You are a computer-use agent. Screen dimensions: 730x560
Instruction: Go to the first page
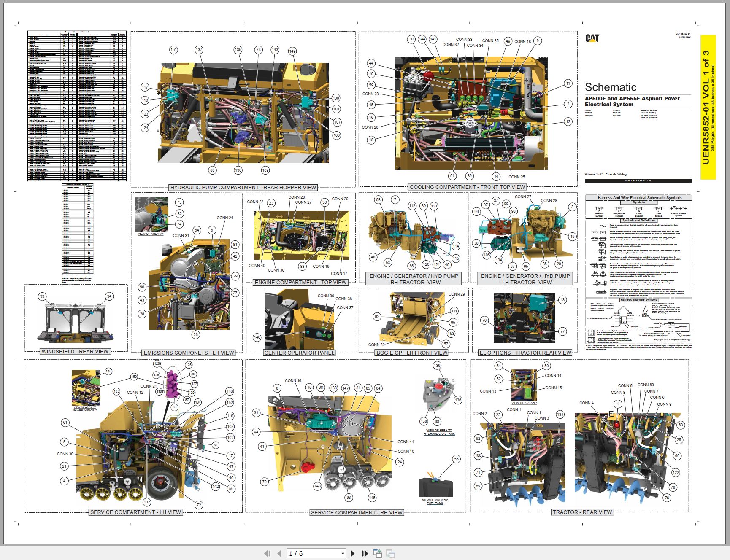click(267, 553)
